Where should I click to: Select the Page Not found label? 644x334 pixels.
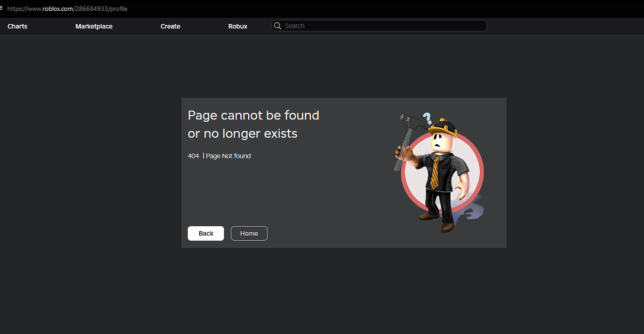(228, 156)
